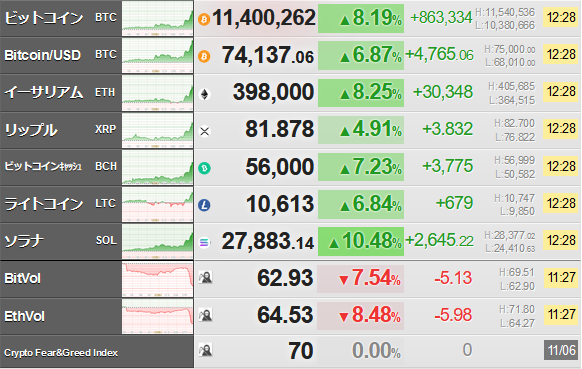Click the XRP ticker symbol
The width and height of the screenshot is (582, 369).
click(x=106, y=129)
